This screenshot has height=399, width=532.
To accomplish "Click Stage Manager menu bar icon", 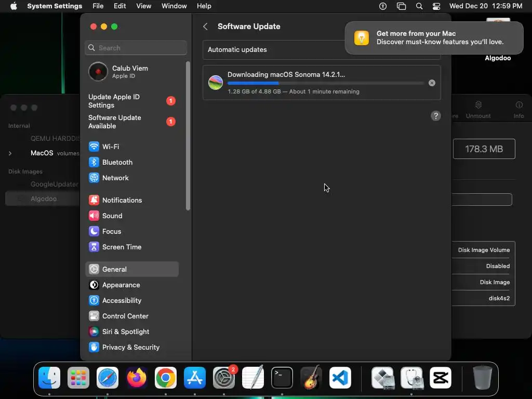I will click(x=402, y=6).
